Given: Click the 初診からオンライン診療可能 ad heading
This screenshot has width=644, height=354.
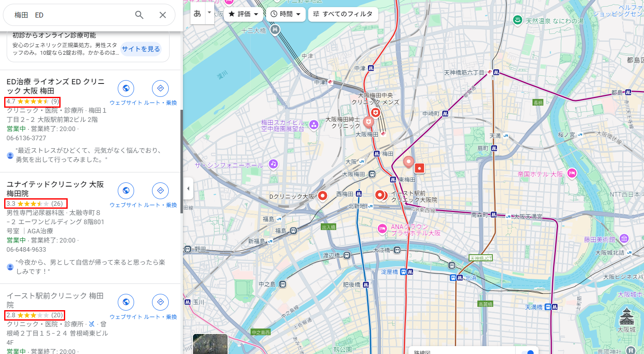Looking at the screenshot, I should (54, 35).
